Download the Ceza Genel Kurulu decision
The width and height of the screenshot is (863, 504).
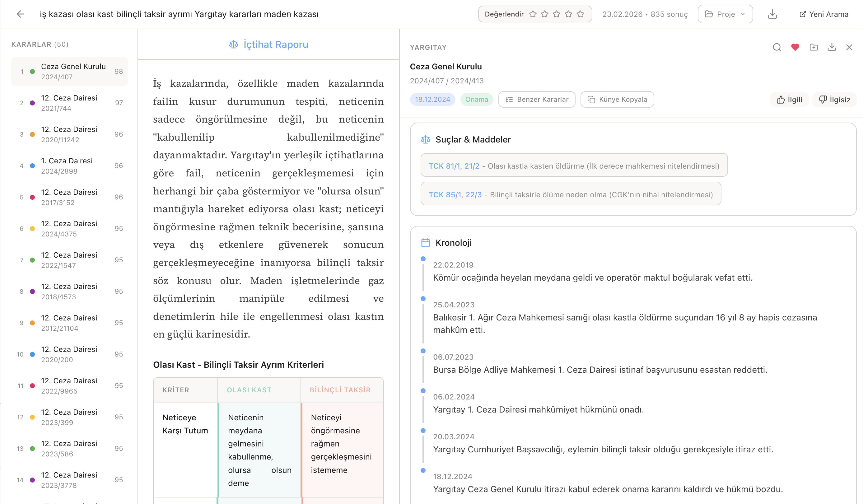[832, 47]
